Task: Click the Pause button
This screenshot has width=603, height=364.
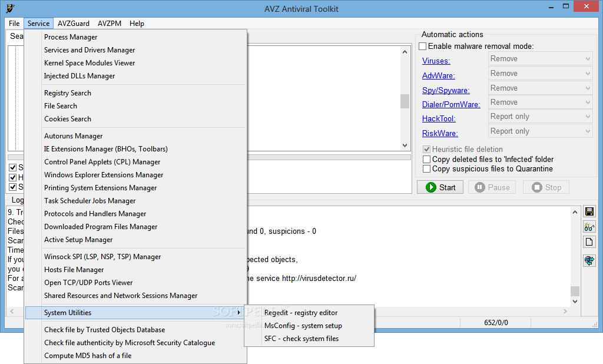Action: pyautogui.click(x=492, y=187)
